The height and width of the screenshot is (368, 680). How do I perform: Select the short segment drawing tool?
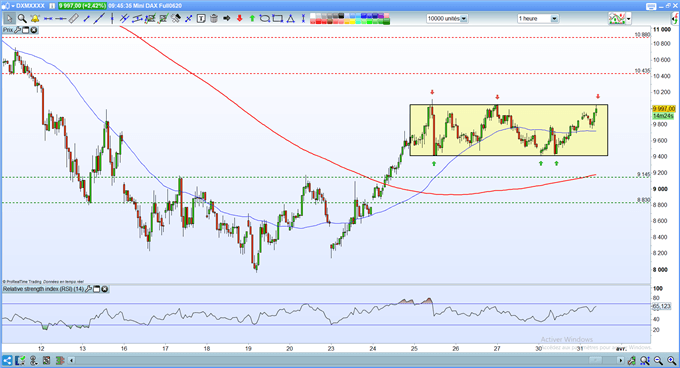point(87,18)
